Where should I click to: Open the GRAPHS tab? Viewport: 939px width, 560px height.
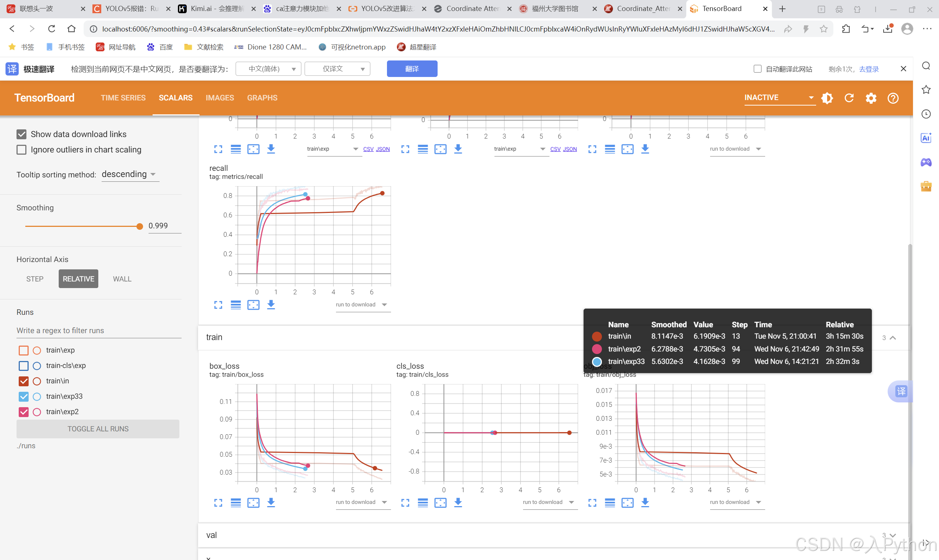pos(262,98)
